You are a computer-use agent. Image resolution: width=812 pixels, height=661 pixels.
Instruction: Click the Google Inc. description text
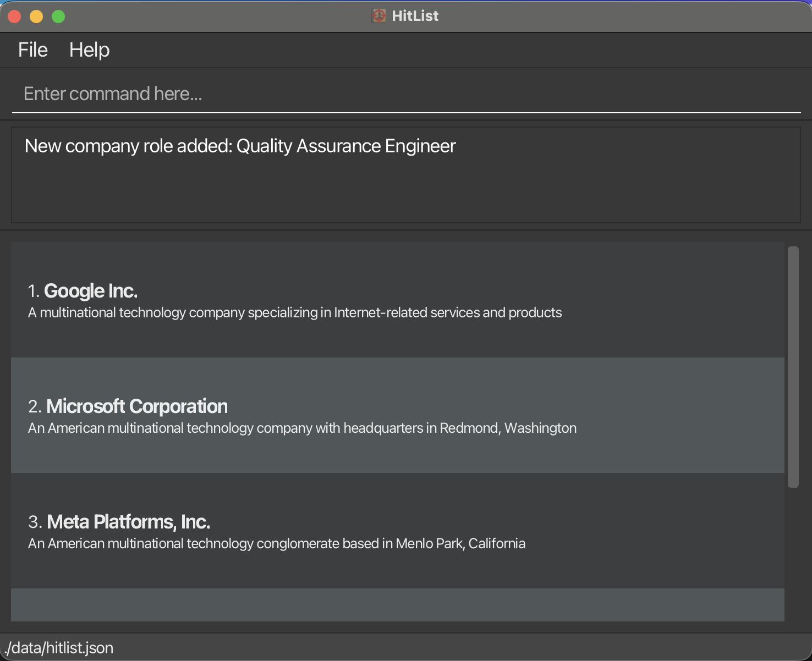click(294, 312)
